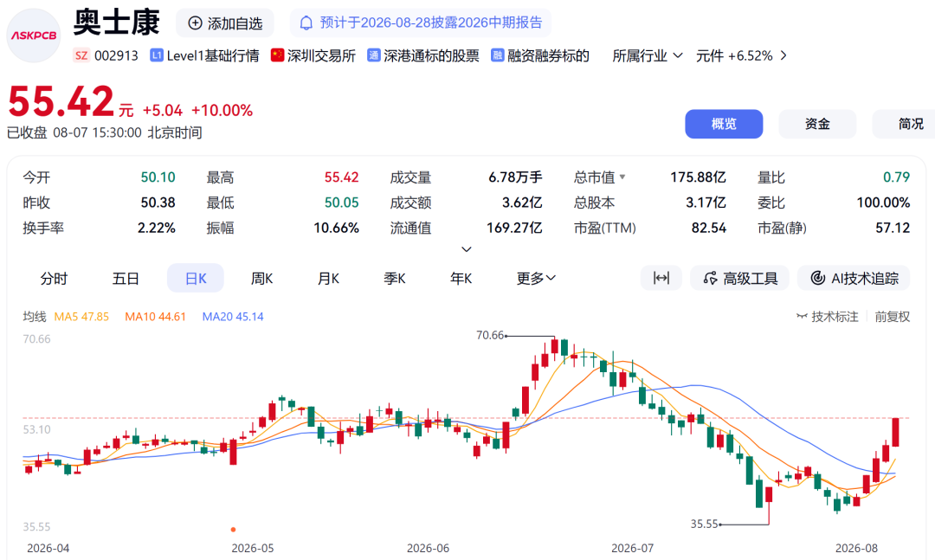
Task: Click the Level1基础行情 label
Action: (x=213, y=55)
